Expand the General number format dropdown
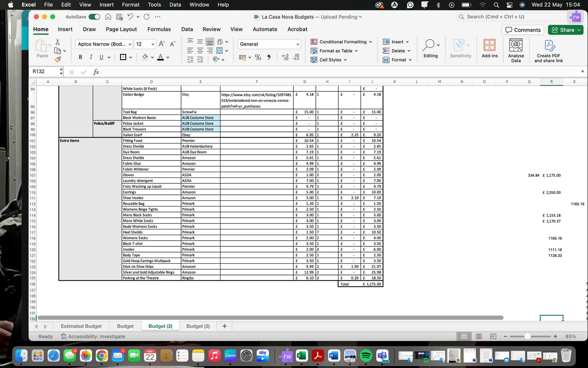 pyautogui.click(x=298, y=44)
